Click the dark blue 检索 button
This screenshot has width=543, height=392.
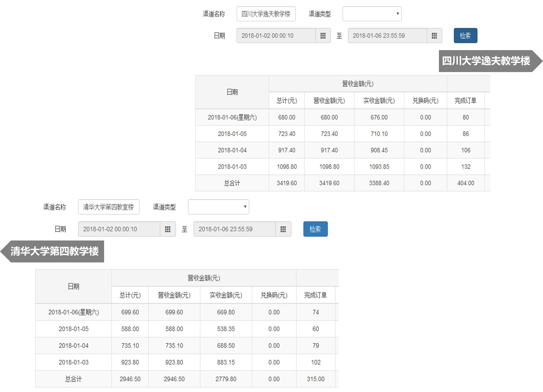tap(465, 36)
